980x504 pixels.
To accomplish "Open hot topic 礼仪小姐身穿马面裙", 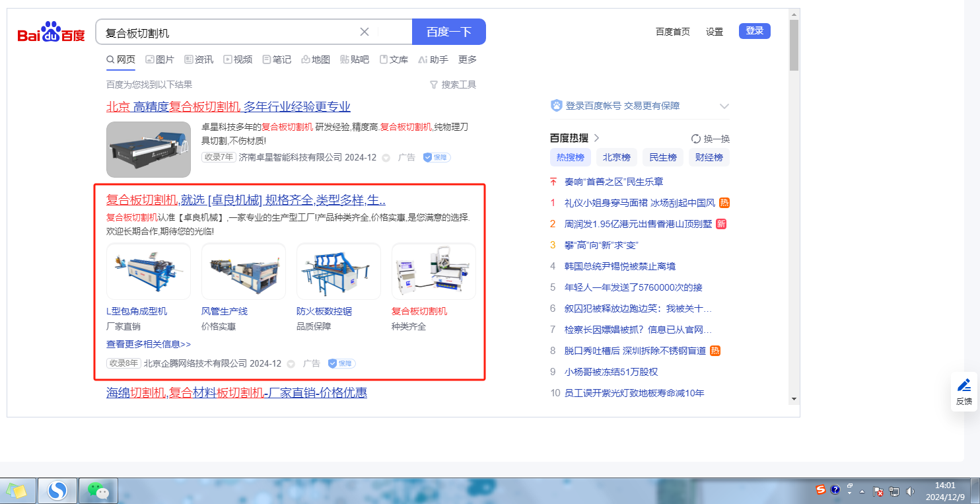I will [x=640, y=203].
